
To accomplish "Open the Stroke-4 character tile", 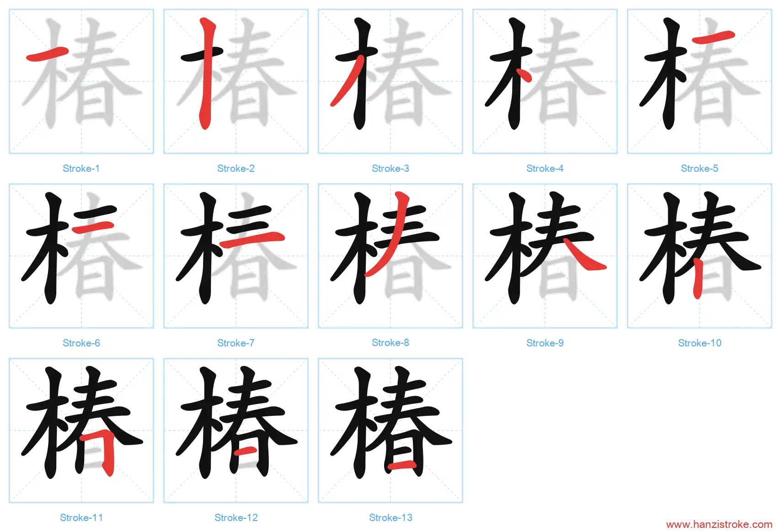I will 545,81.
